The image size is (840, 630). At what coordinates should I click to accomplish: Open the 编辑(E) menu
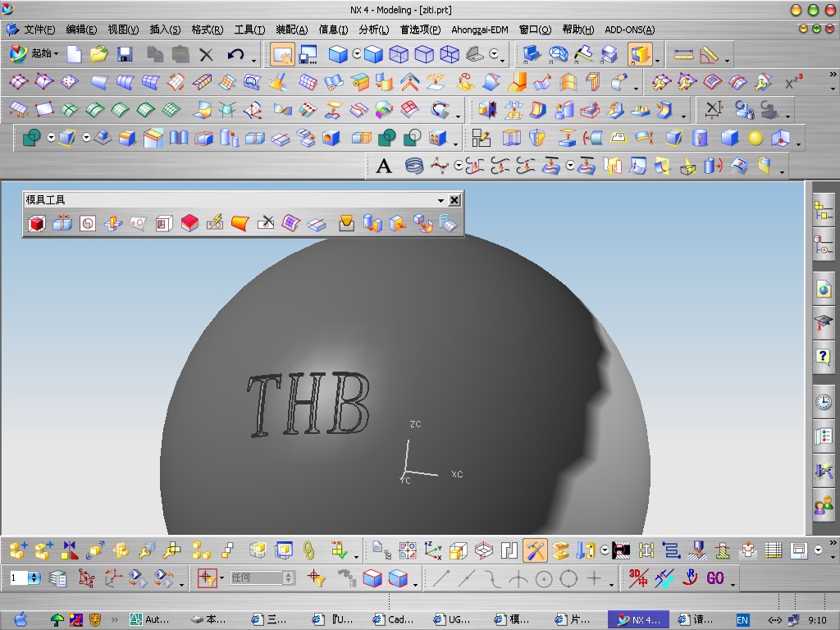pyautogui.click(x=81, y=30)
